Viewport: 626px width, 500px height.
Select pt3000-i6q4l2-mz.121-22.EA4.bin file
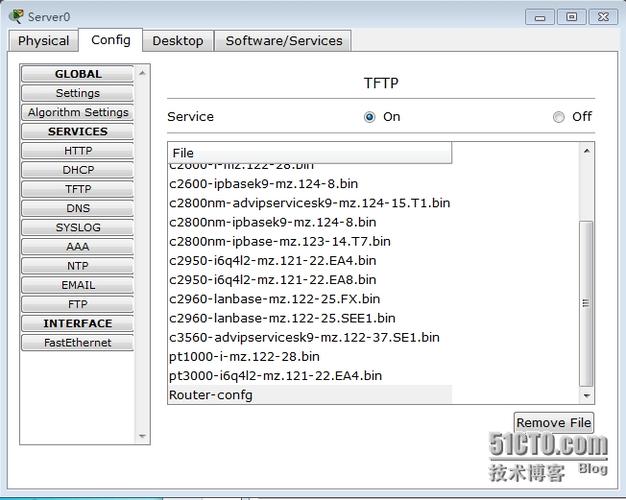click(310, 375)
